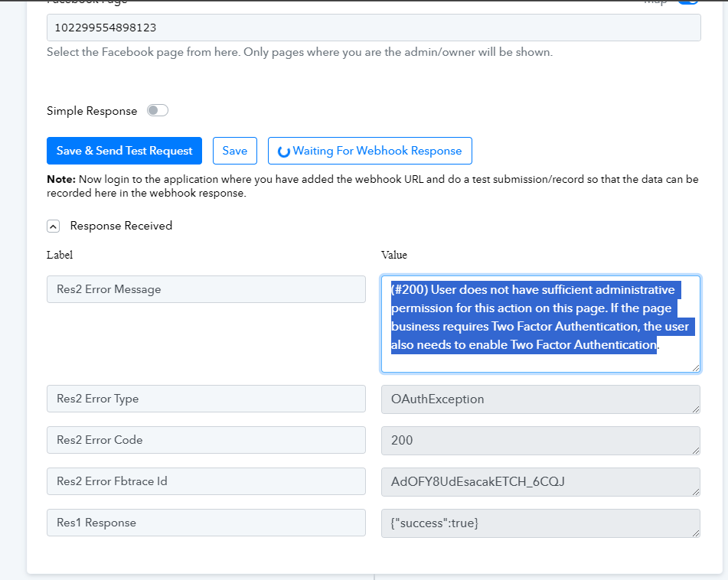Click resize handle of the success response value box
The height and width of the screenshot is (580, 728).
pos(695,533)
